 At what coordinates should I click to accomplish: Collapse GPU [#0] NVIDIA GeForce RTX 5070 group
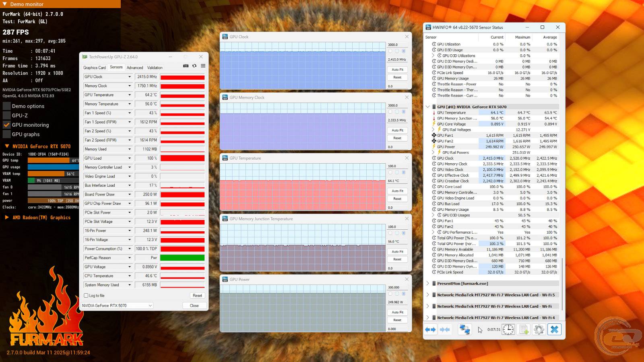pos(428,107)
